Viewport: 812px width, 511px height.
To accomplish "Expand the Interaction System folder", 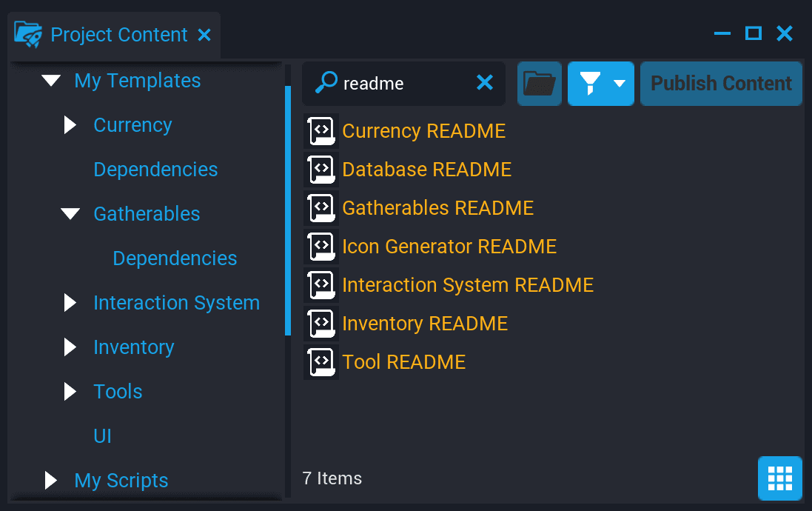I will pyautogui.click(x=69, y=302).
